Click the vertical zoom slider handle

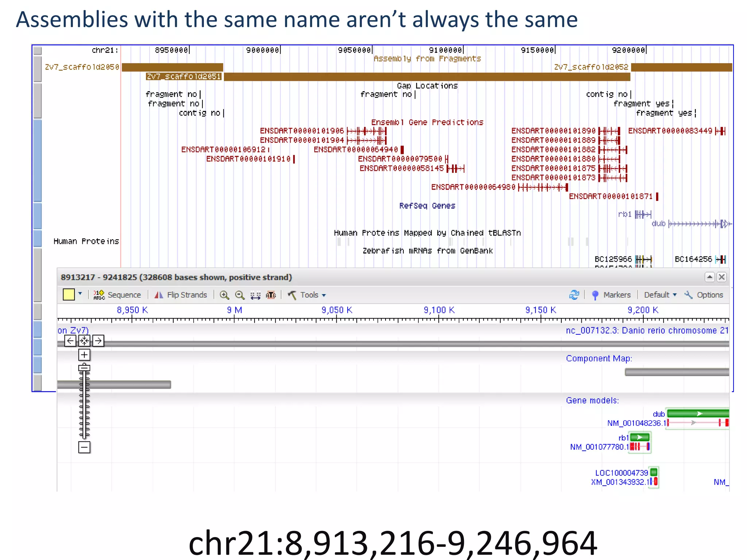coord(84,368)
